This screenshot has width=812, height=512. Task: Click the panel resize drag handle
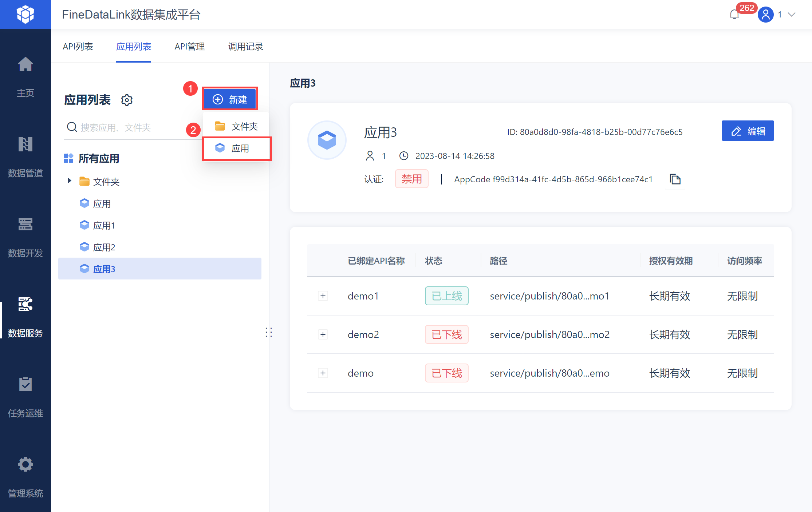point(269,332)
